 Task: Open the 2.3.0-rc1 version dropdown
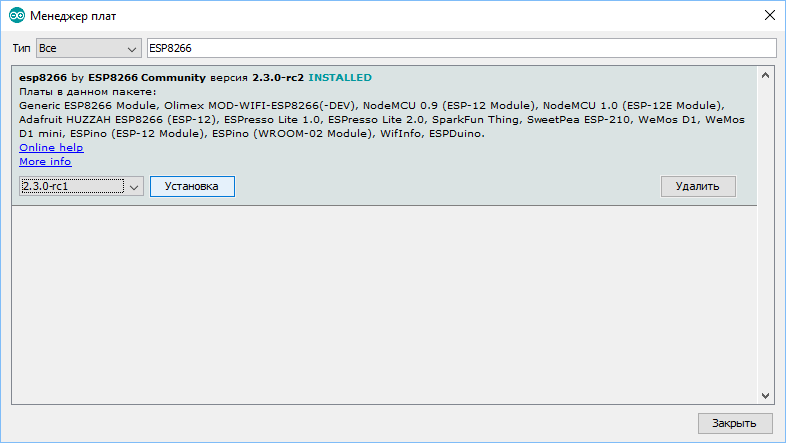coord(81,186)
